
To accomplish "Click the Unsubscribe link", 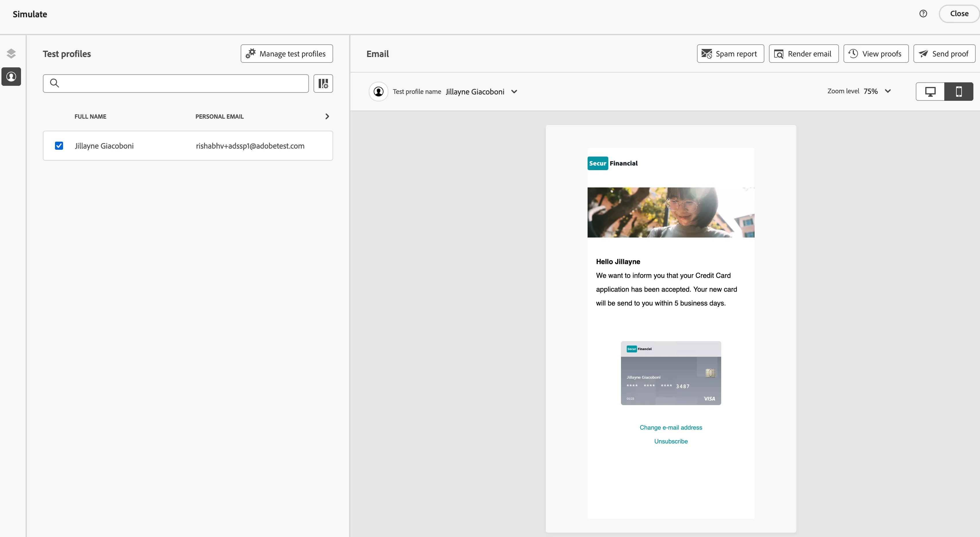I will click(x=671, y=441).
